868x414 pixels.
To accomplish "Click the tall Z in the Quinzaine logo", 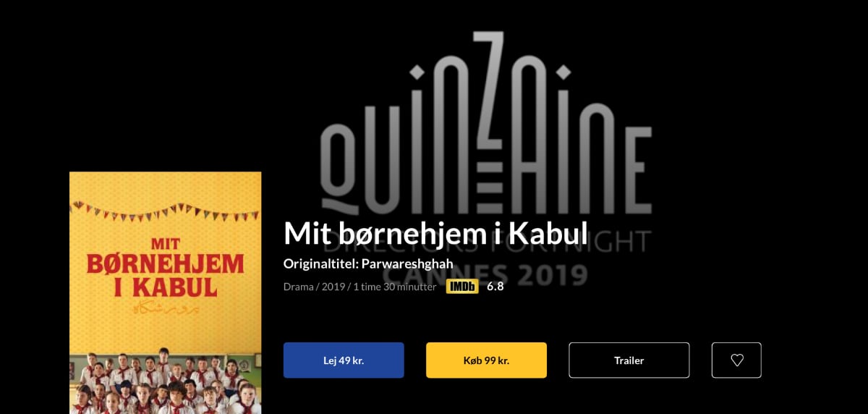I will 487,107.
